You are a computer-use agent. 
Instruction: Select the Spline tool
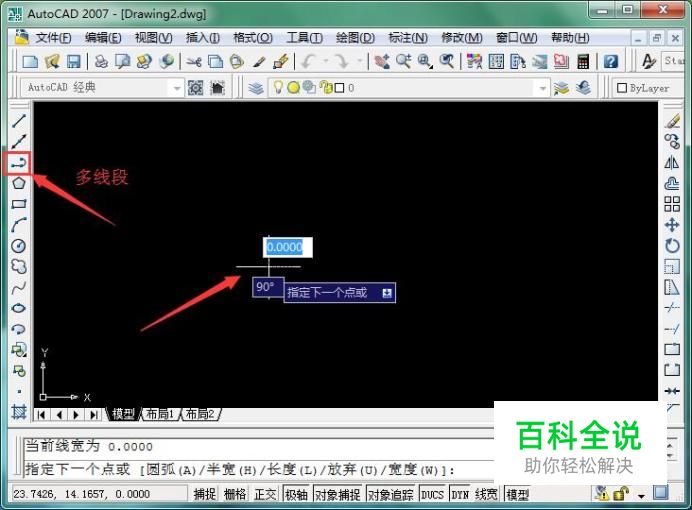click(19, 288)
